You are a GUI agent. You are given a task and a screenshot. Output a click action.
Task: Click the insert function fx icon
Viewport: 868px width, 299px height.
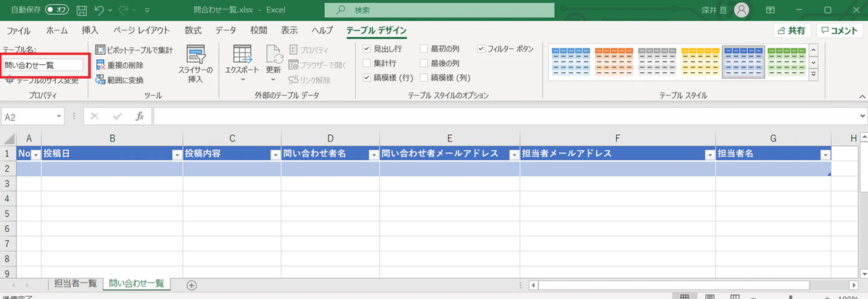pyautogui.click(x=140, y=116)
